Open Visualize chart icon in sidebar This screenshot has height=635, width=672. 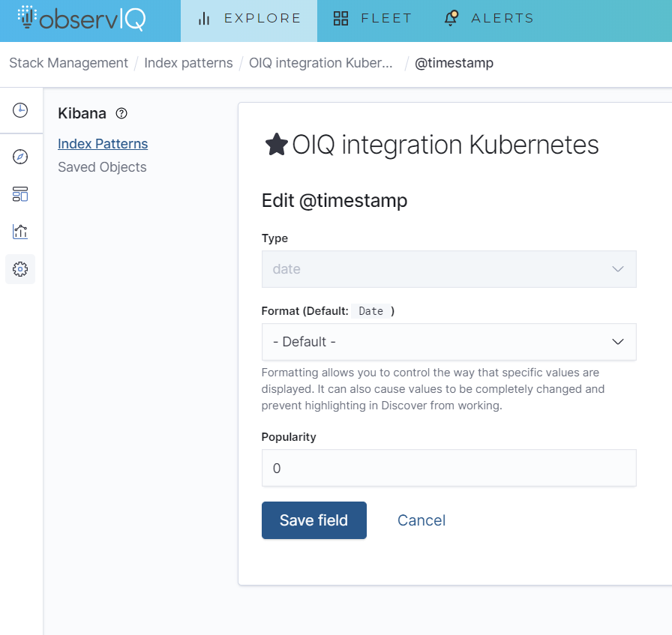click(20, 232)
